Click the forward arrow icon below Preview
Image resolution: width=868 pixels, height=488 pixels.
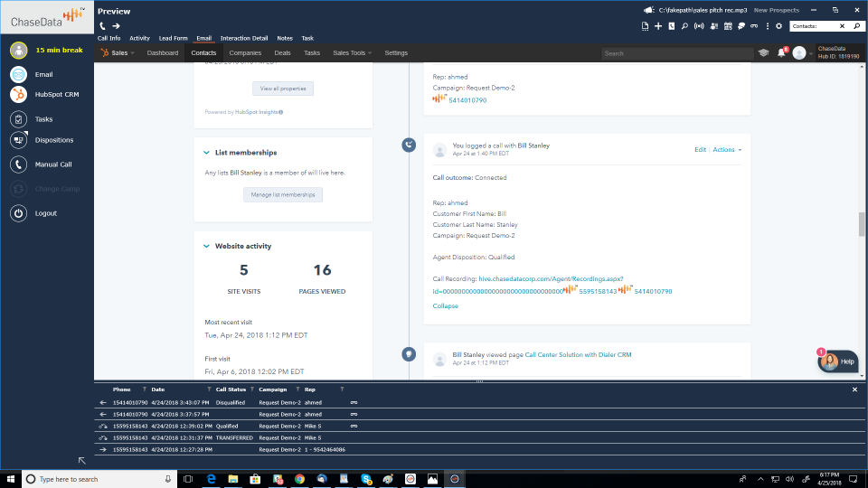tap(117, 26)
